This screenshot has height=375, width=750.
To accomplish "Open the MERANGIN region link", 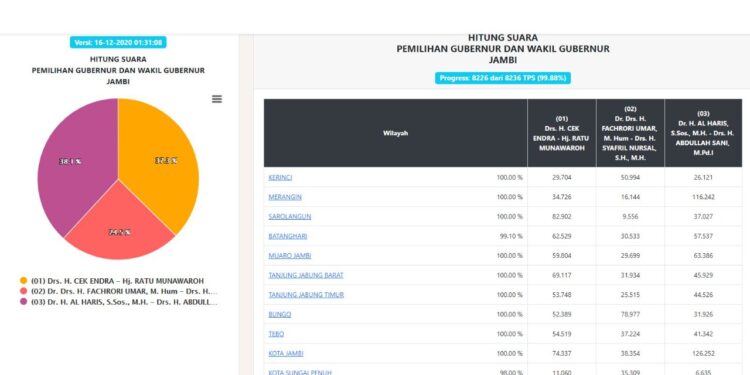I will tap(285, 197).
